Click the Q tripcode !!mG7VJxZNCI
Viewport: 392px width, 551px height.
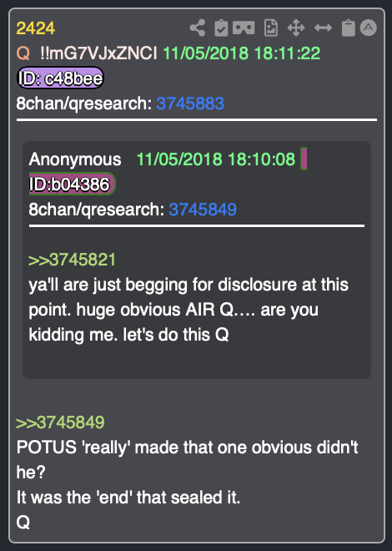tap(98, 53)
